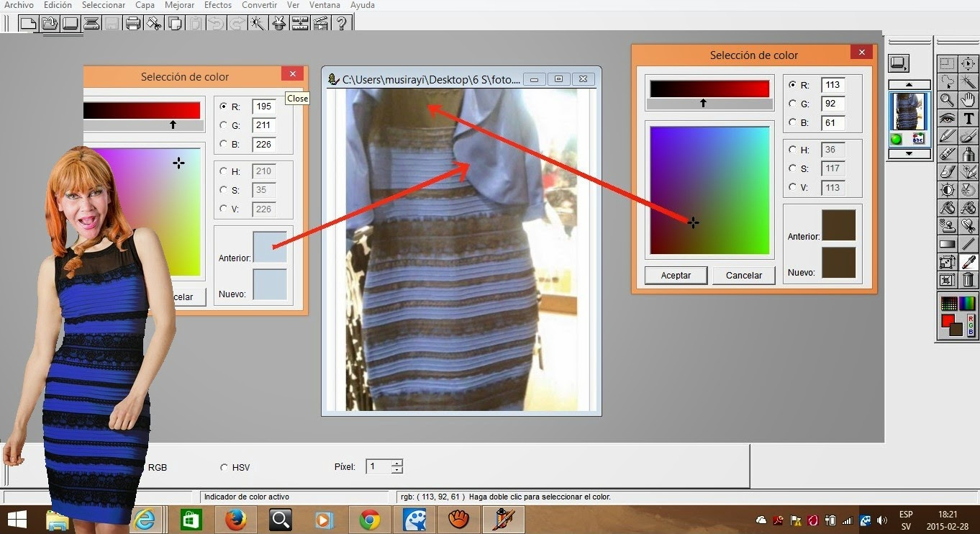980x534 pixels.
Task: Click the clapperboard icon in the toolbar
Action: [320, 23]
